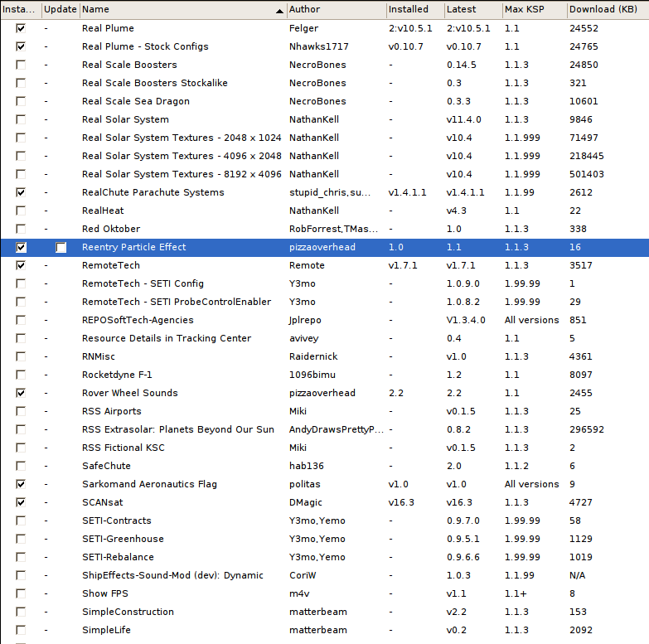Select Real Solar System Textures - 4096 x 2048
Screen dimensions: 649x644
coord(182,156)
